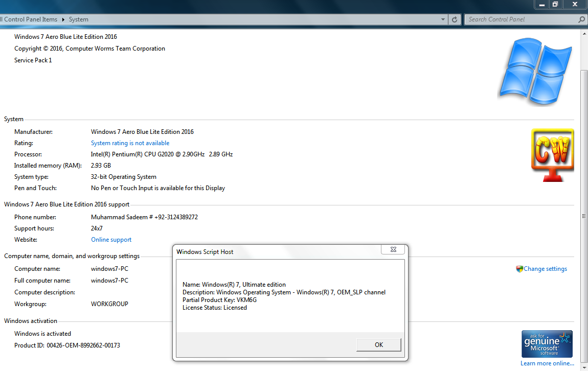Click the phone number Muhammad Sadeem text
The image size is (588, 371).
click(x=144, y=217)
